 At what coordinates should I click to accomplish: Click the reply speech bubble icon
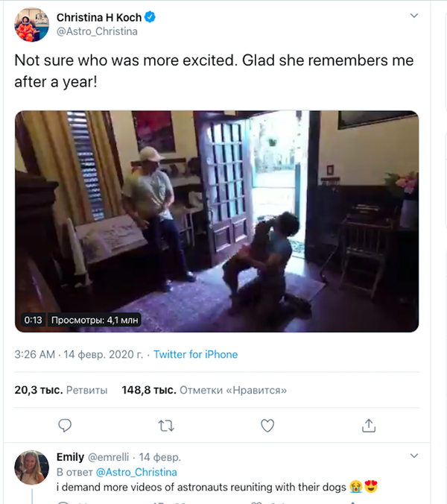65,425
